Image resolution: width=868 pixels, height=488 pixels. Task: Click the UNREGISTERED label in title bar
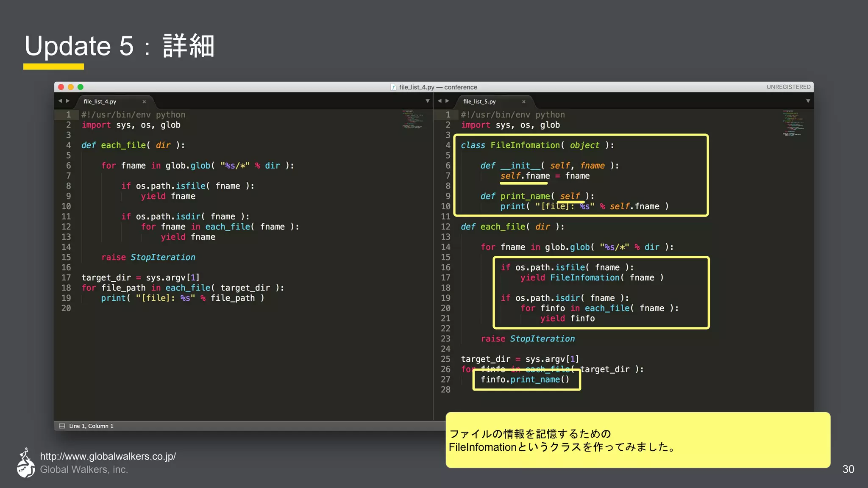point(788,87)
